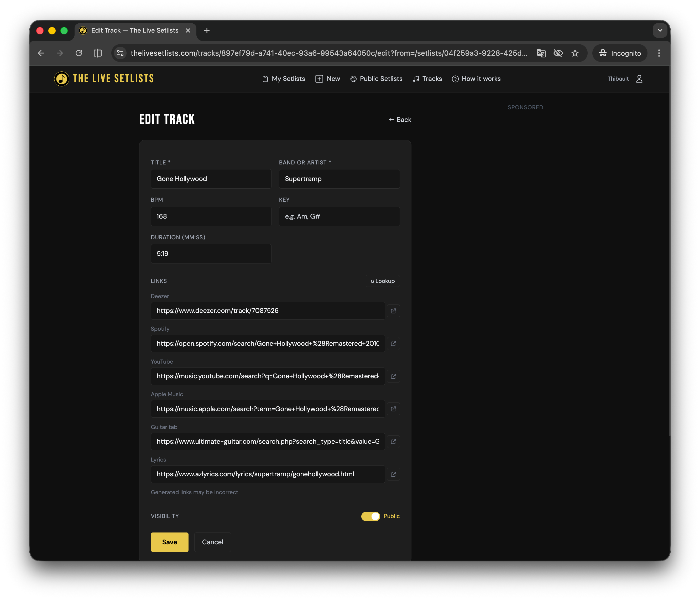Save the edited track
Screen dimensions: 700x600
click(x=169, y=542)
